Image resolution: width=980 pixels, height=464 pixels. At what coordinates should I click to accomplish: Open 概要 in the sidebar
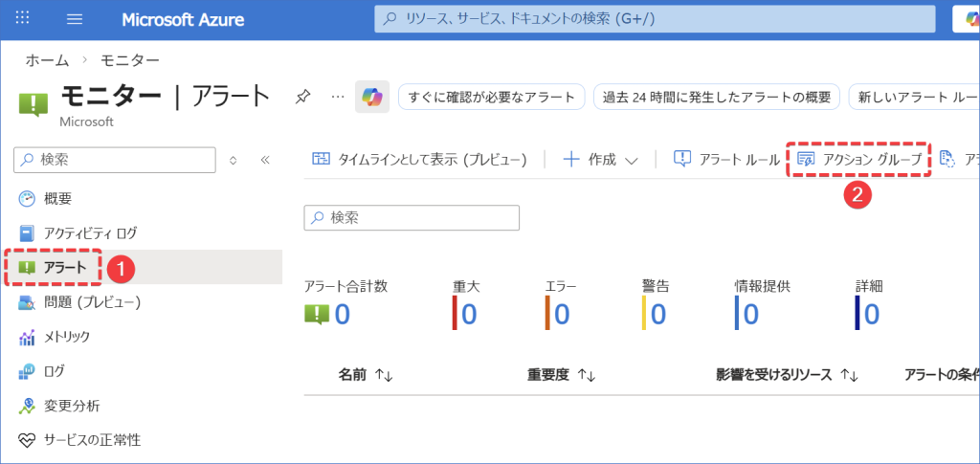point(57,198)
